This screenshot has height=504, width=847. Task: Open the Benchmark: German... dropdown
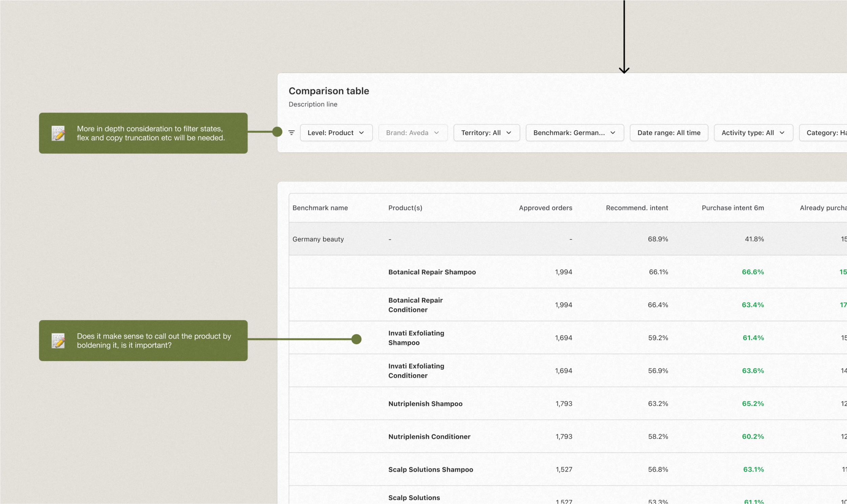click(x=574, y=133)
